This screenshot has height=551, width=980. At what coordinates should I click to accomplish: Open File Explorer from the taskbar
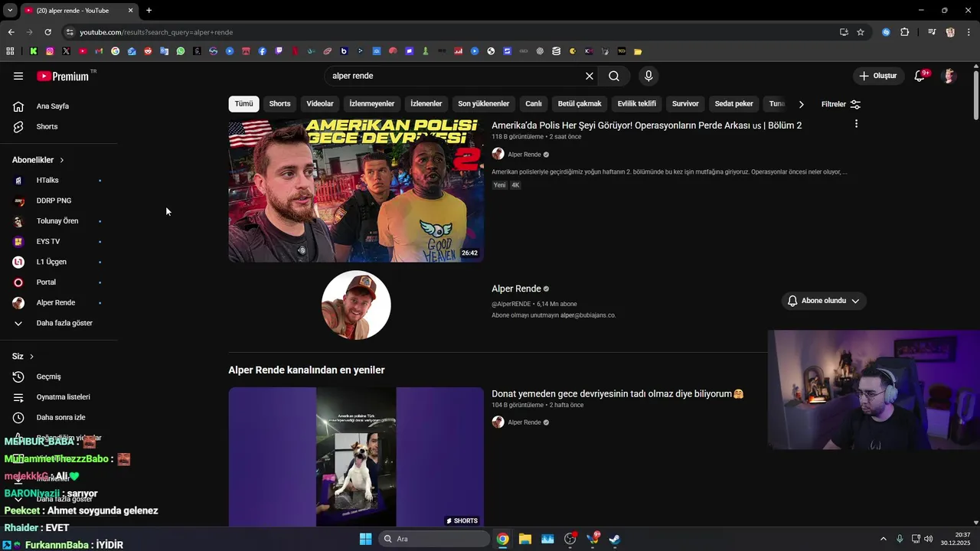point(525,539)
